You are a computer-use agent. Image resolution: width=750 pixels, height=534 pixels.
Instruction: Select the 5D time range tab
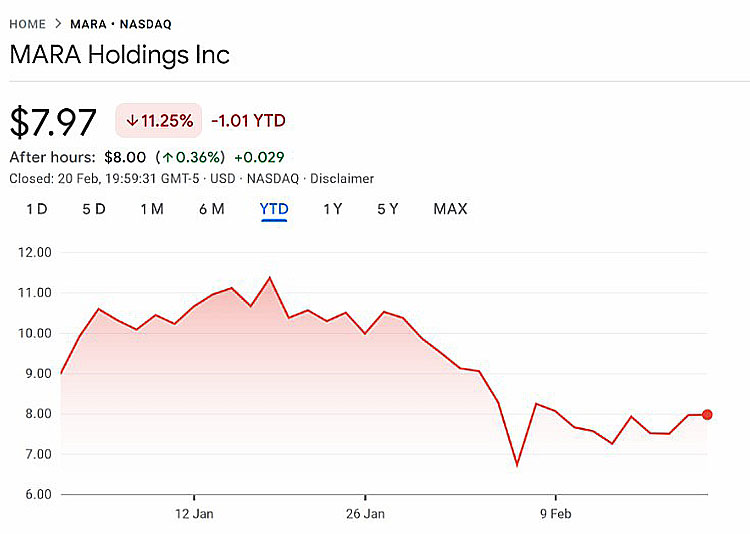point(93,209)
